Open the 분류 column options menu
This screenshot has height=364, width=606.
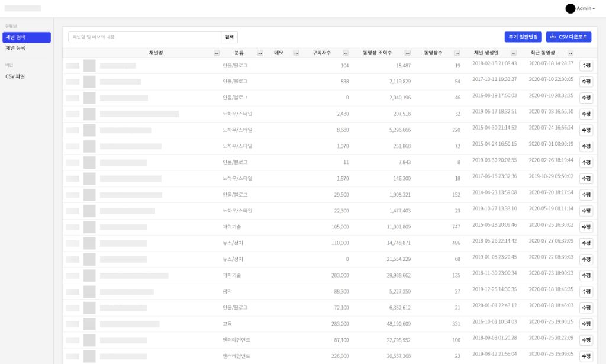pos(260,53)
